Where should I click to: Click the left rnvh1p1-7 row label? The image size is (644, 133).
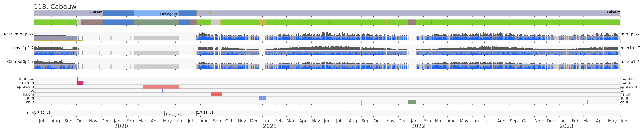tap(24, 48)
